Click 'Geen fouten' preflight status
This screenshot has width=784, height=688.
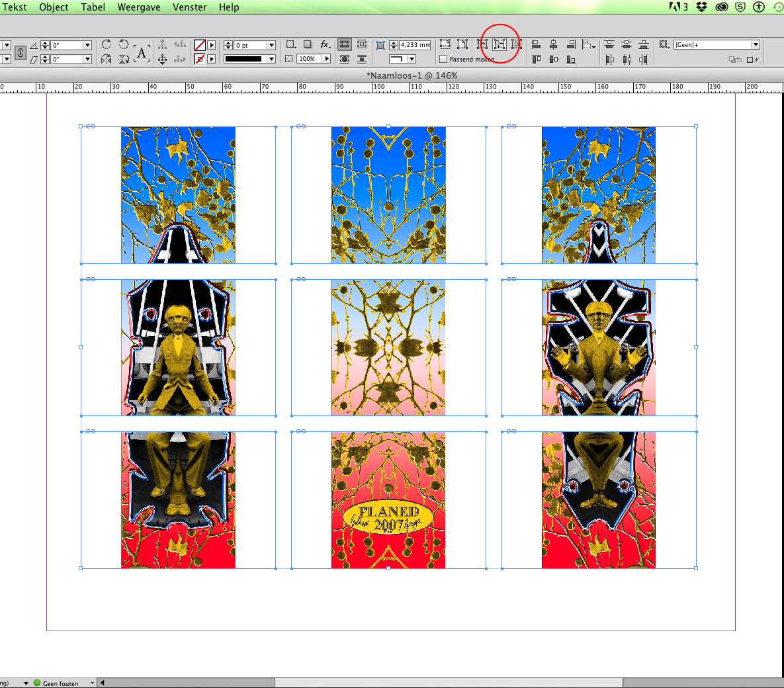click(x=60, y=683)
